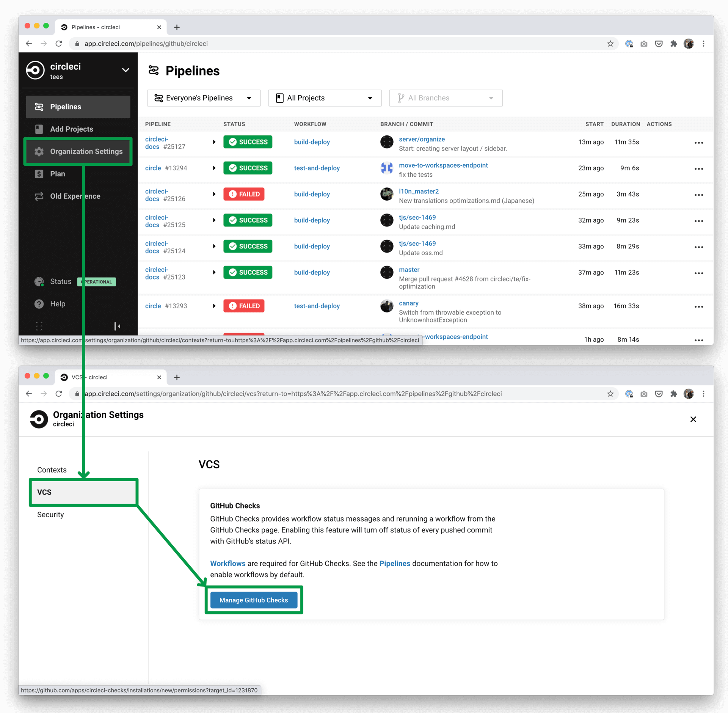The image size is (728, 713).
Task: Open actions menu for pipeline #13294
Action: [698, 169]
